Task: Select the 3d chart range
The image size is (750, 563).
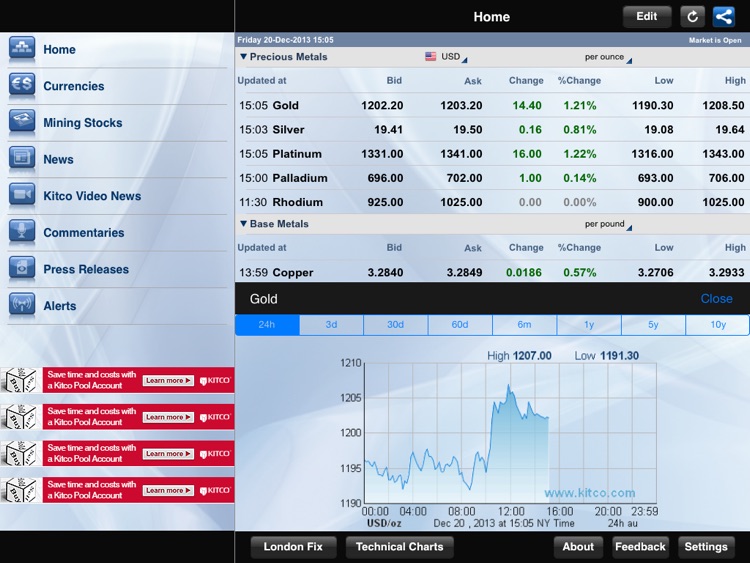Action: click(x=331, y=325)
